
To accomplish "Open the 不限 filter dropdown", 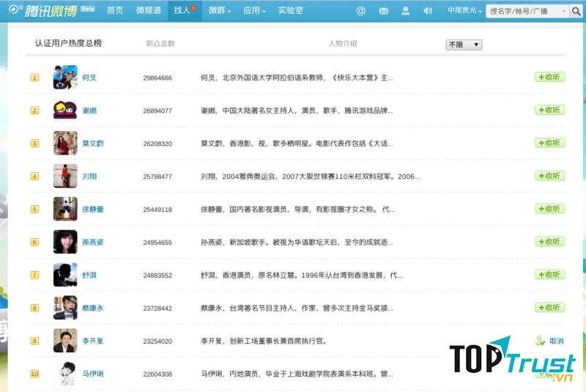I will coord(464,45).
